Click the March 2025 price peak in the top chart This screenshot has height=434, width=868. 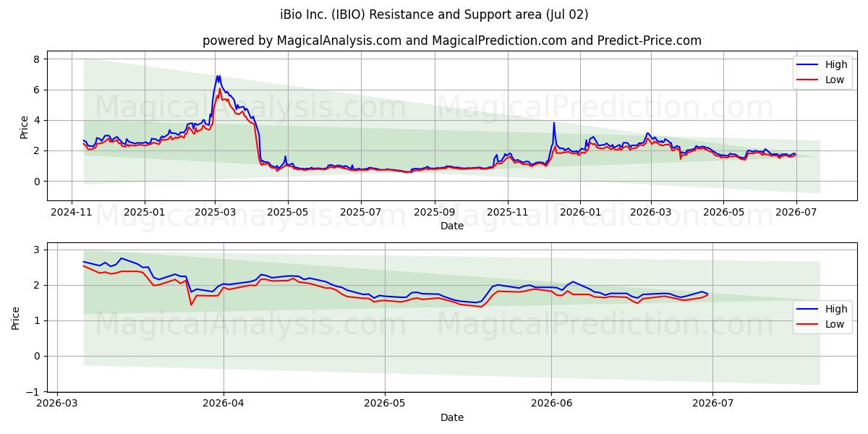pyautogui.click(x=218, y=76)
